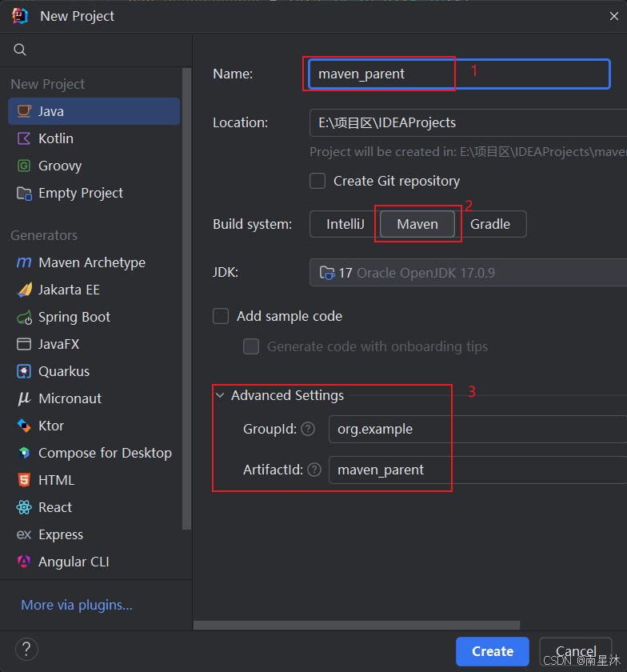Open Maven Archetype generator
This screenshot has width=627, height=672.
click(x=94, y=262)
